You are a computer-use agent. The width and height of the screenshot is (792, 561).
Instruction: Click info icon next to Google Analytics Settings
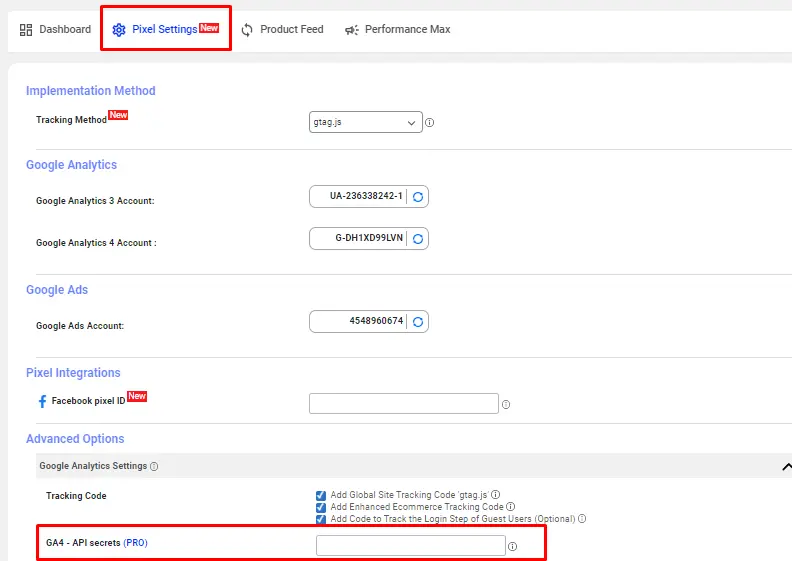[154, 467]
